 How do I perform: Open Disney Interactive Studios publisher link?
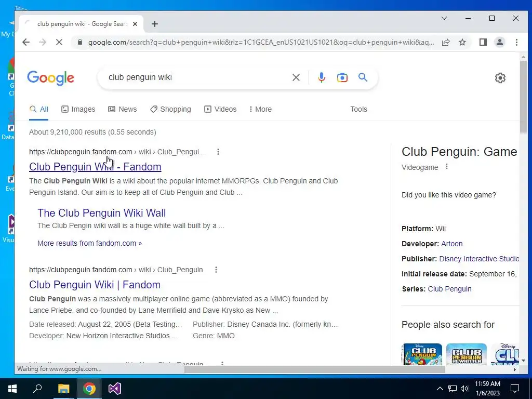point(479,259)
